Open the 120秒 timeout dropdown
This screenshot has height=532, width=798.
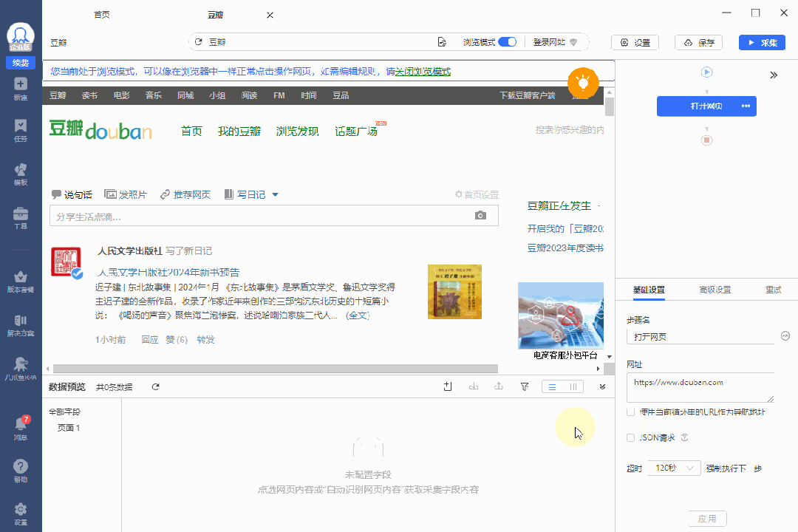click(x=673, y=468)
